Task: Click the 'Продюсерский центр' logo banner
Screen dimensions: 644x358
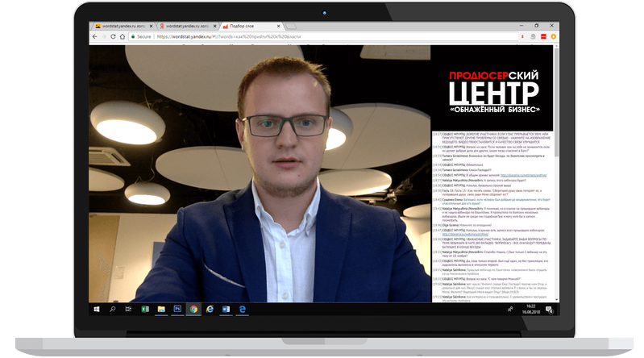Action: coord(492,88)
